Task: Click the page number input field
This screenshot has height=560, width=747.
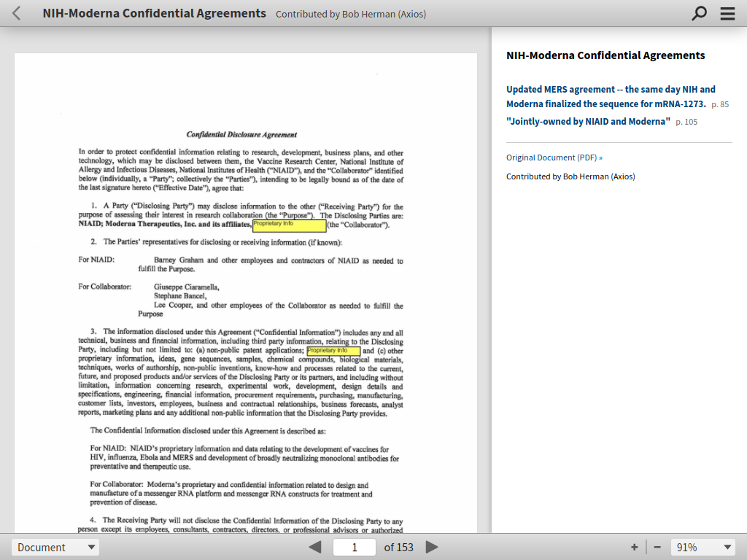Action: [355, 547]
